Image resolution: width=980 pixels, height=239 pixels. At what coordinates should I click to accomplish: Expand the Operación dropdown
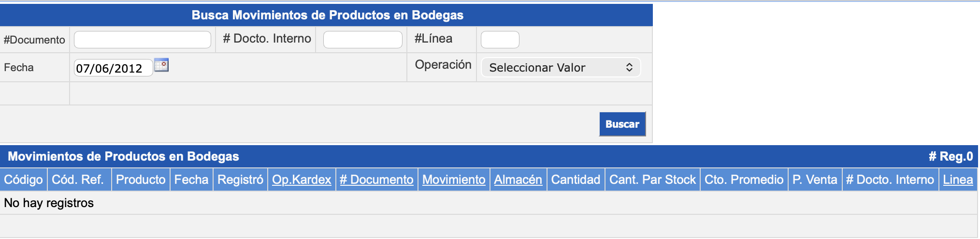561,68
